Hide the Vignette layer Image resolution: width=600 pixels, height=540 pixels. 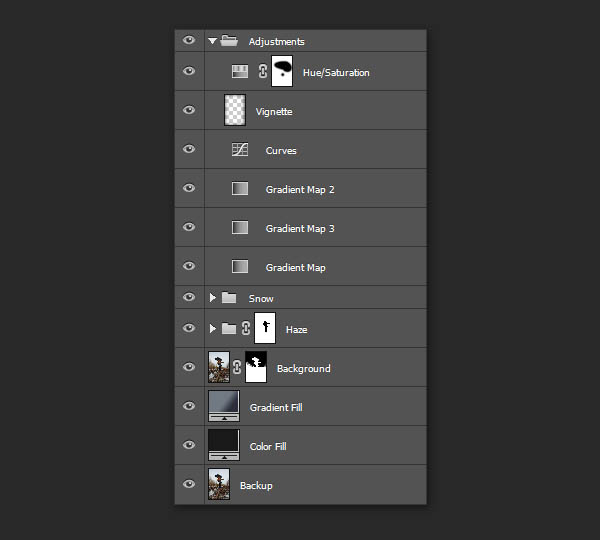[x=189, y=111]
